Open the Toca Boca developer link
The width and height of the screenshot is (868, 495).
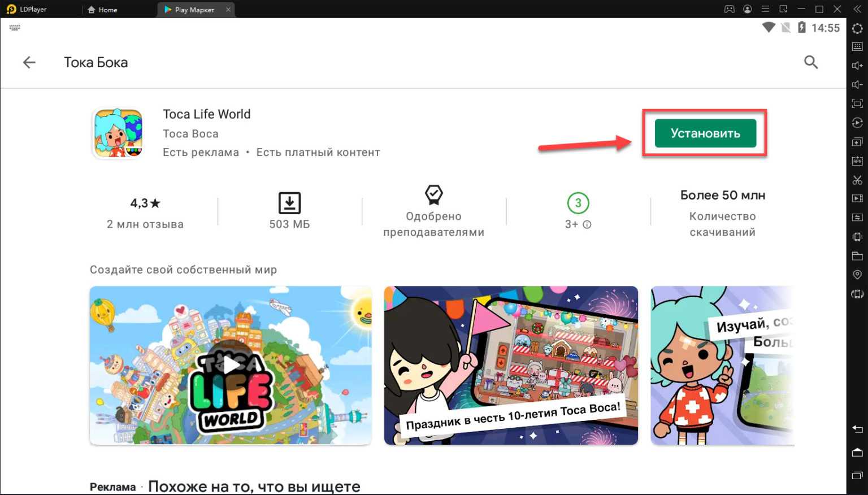(x=190, y=134)
